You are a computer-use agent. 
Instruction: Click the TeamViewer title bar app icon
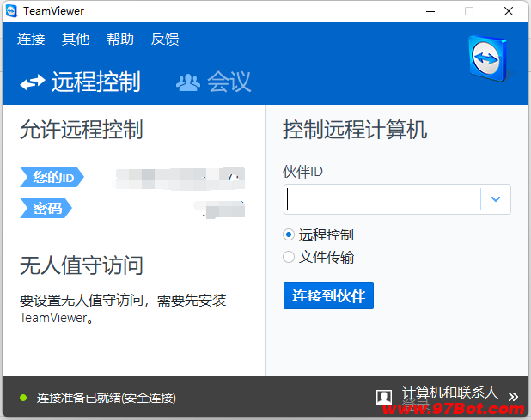pos(11,11)
